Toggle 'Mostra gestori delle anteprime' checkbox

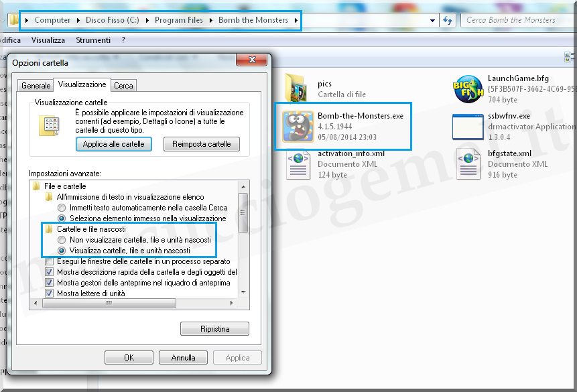[49, 283]
